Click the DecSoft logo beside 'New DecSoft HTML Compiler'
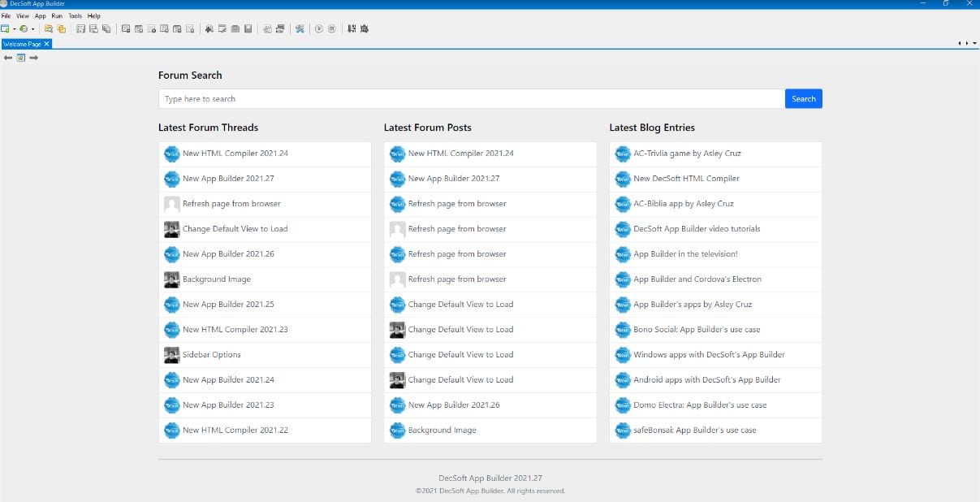Screen dimensions: 980x502 (x=623, y=179)
